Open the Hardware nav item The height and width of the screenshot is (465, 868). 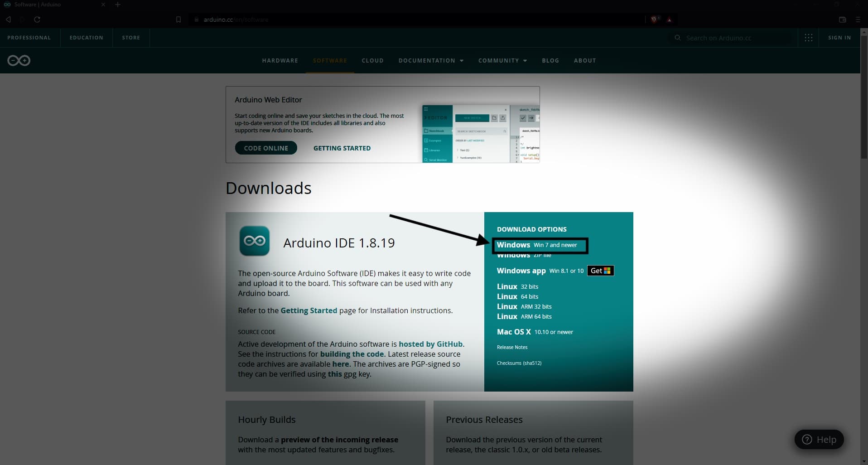pos(280,60)
